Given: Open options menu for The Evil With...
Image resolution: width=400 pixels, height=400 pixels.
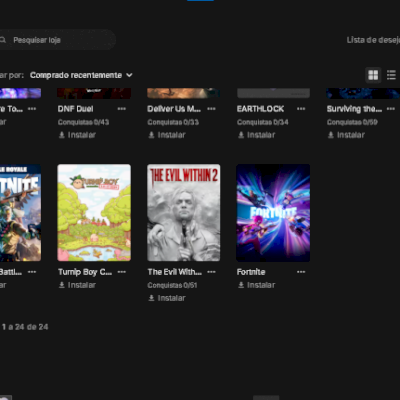Looking at the screenshot, I should point(211,272).
